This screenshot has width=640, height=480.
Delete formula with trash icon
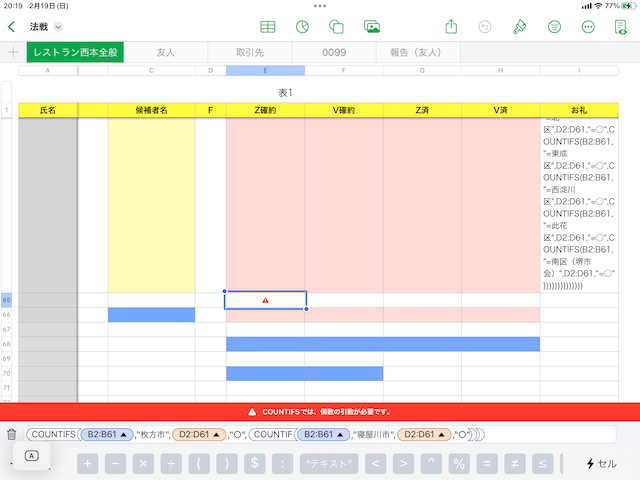pos(12,434)
